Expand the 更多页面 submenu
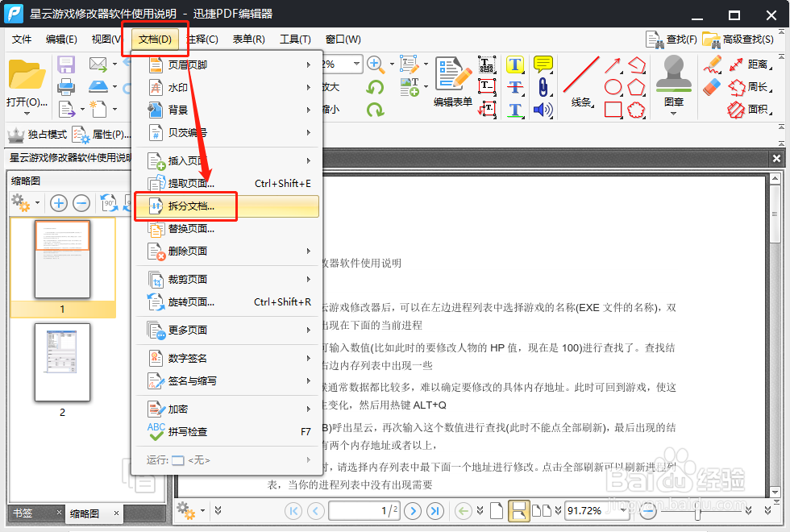The width and height of the screenshot is (790, 532). coord(185,330)
